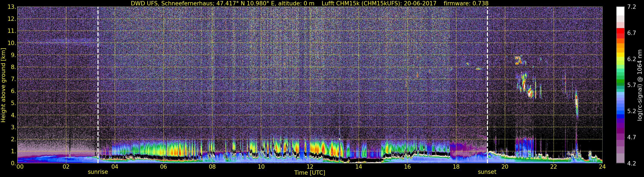
Task: Click the colorbar value '6.2'
Action: tap(631, 59)
